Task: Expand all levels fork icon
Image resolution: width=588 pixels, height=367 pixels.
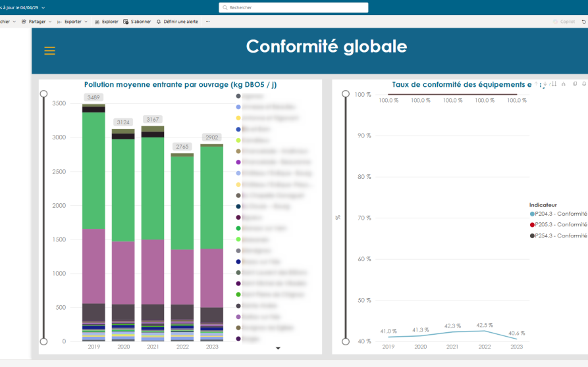Action: pyautogui.click(x=564, y=84)
